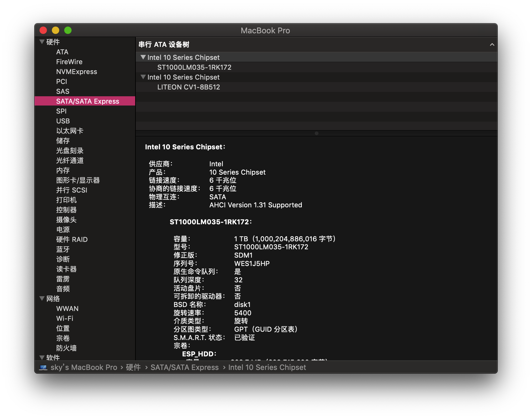Image resolution: width=532 pixels, height=419 pixels.
Task: Select PCI in the hardware list
Action: click(x=61, y=81)
